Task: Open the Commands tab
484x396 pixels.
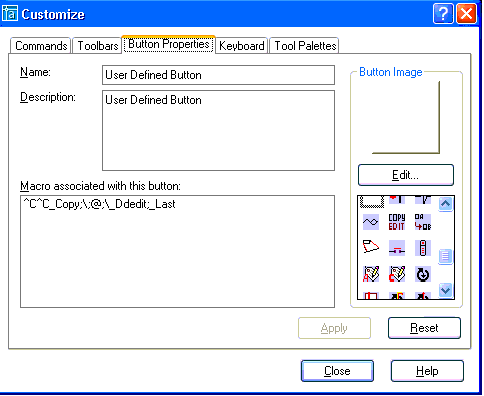Action: pyautogui.click(x=41, y=46)
